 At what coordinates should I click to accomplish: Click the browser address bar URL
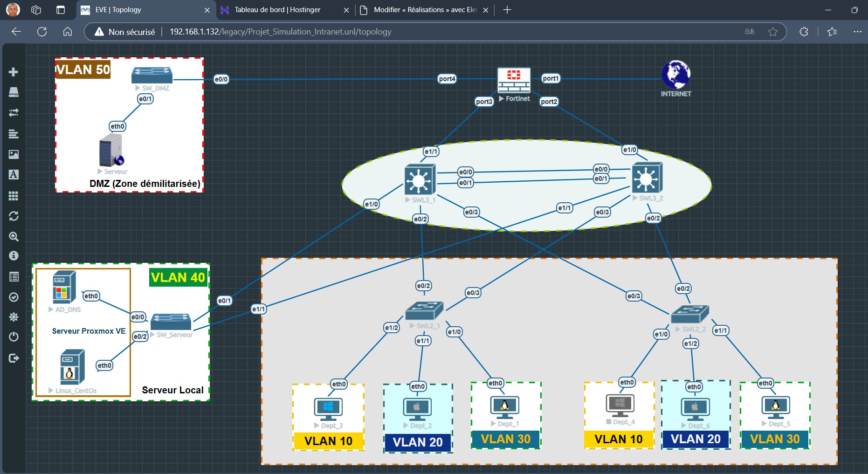pos(280,32)
